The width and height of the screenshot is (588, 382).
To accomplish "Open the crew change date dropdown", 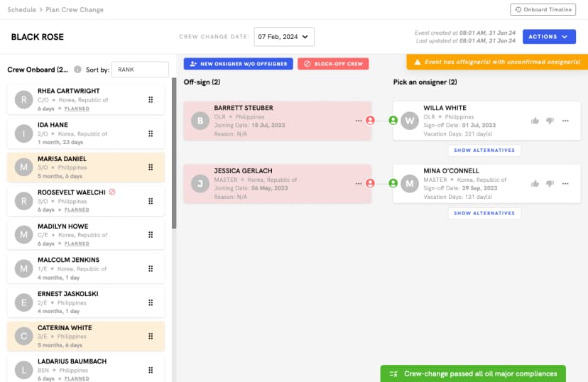I will point(283,37).
